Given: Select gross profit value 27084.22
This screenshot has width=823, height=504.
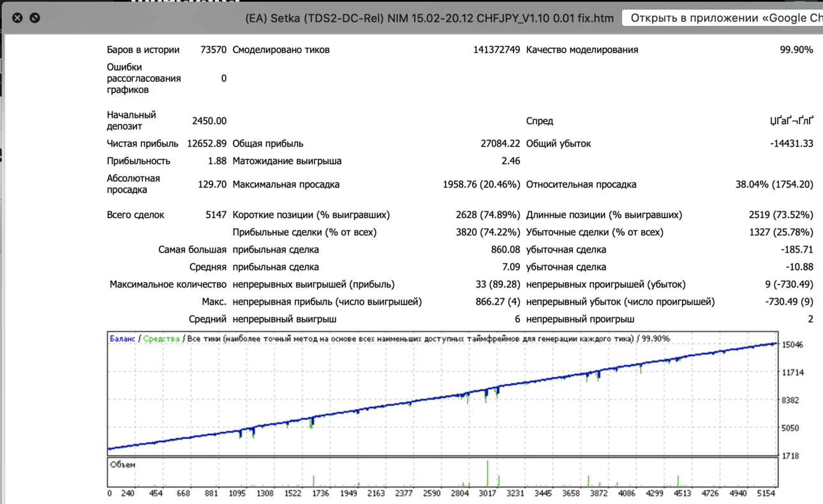Looking at the screenshot, I should click(x=500, y=144).
